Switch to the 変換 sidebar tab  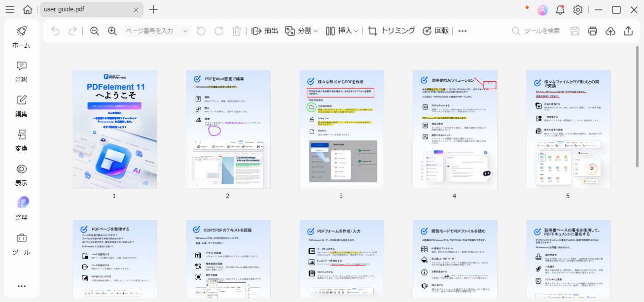click(21, 141)
